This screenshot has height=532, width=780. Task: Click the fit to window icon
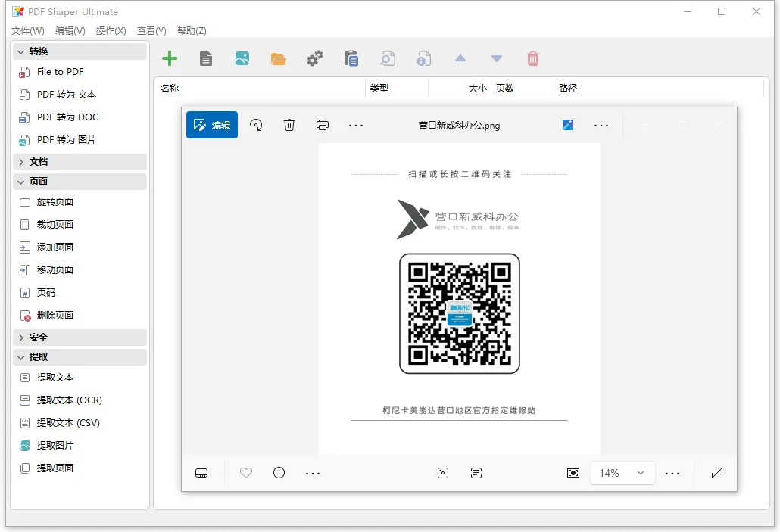[573, 473]
